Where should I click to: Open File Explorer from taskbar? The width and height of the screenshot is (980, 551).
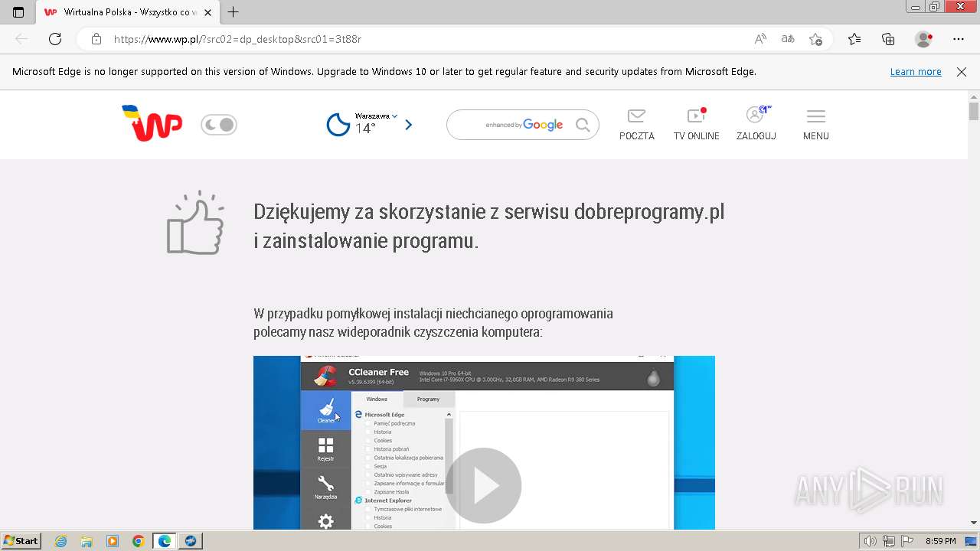tap(87, 541)
